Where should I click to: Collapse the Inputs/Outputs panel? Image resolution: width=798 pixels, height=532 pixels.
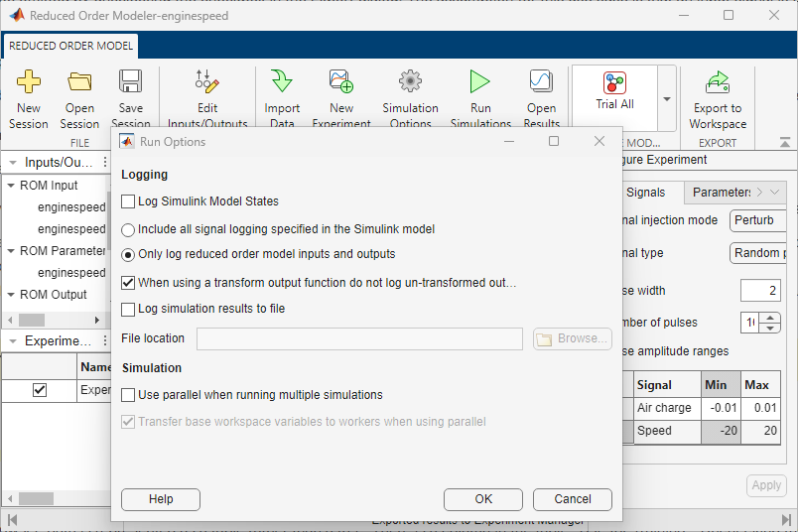pos(13,163)
